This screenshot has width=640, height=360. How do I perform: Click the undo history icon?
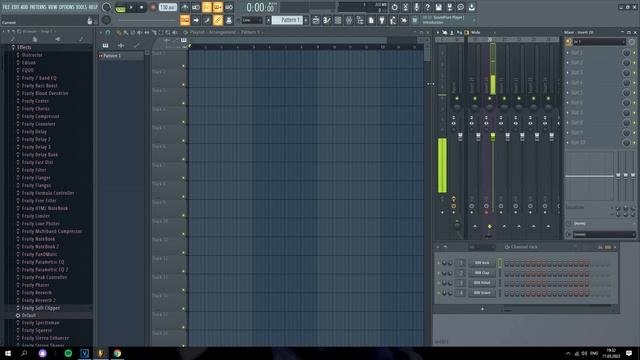[394, 7]
